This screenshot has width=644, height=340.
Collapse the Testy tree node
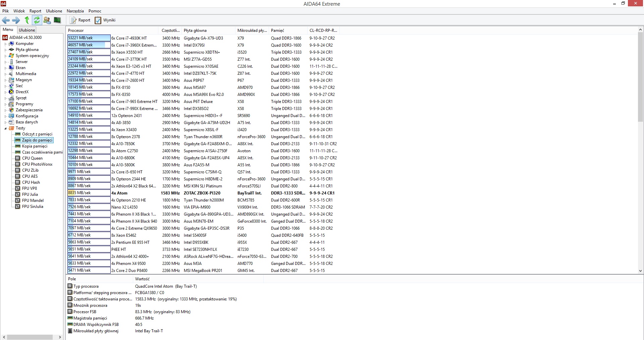click(x=5, y=128)
